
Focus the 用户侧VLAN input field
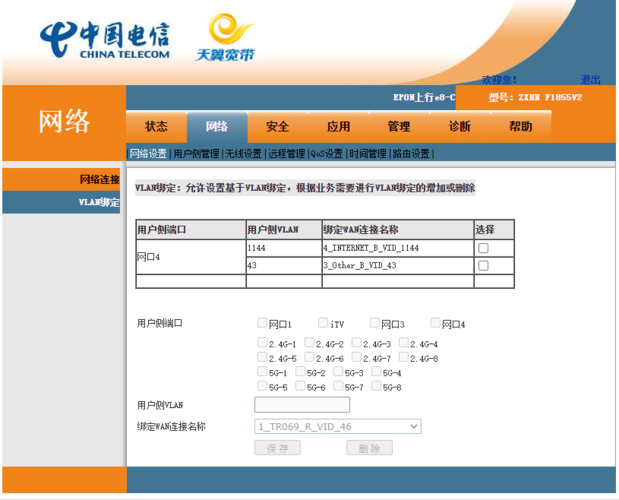pyautogui.click(x=302, y=404)
